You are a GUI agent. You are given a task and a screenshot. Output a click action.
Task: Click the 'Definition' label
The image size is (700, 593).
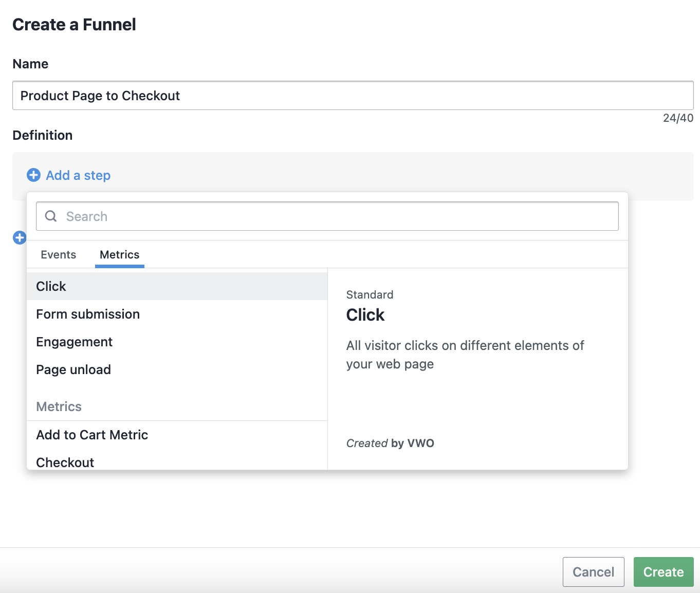tap(43, 135)
